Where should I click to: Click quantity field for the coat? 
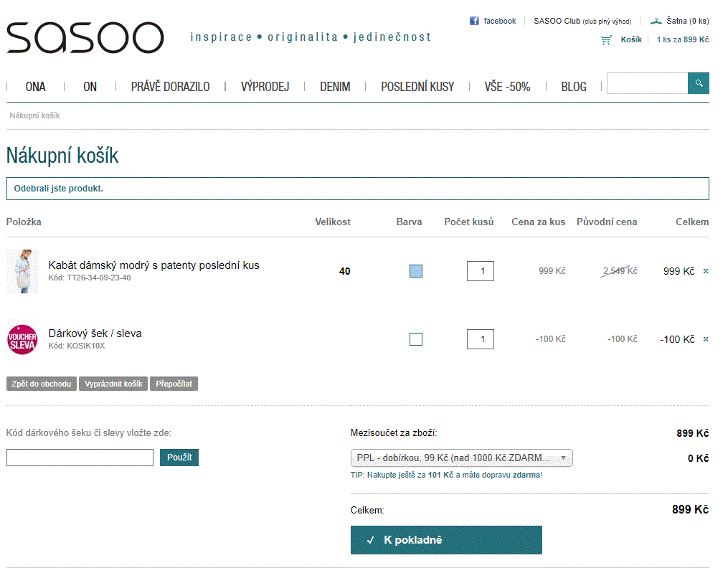481,271
